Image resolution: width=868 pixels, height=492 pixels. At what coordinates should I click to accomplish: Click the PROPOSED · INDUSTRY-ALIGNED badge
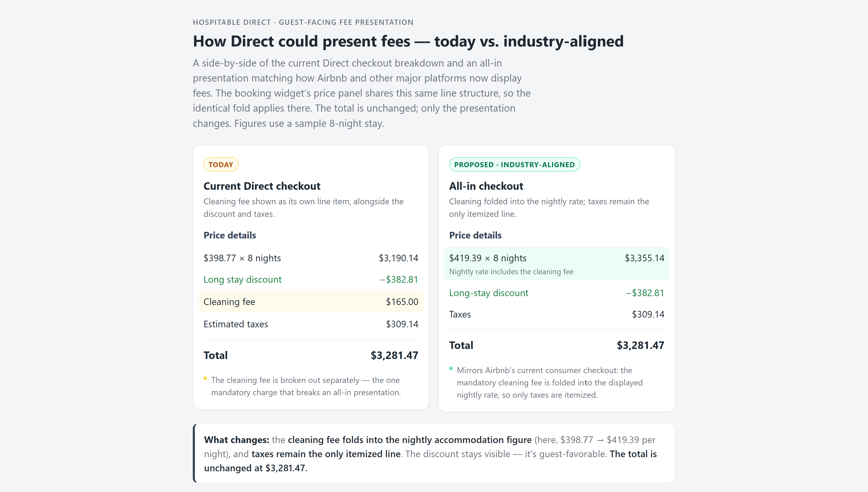click(514, 164)
